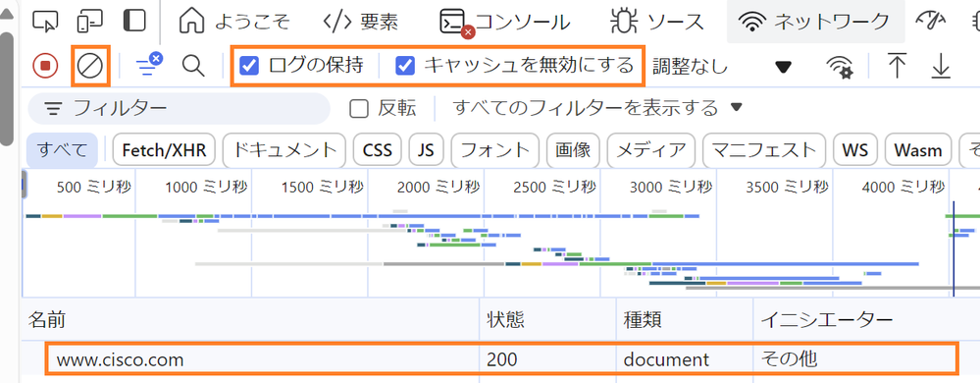Screen dimensions: 980x383
Task: Click the 200 status cell
Action: pos(547,359)
